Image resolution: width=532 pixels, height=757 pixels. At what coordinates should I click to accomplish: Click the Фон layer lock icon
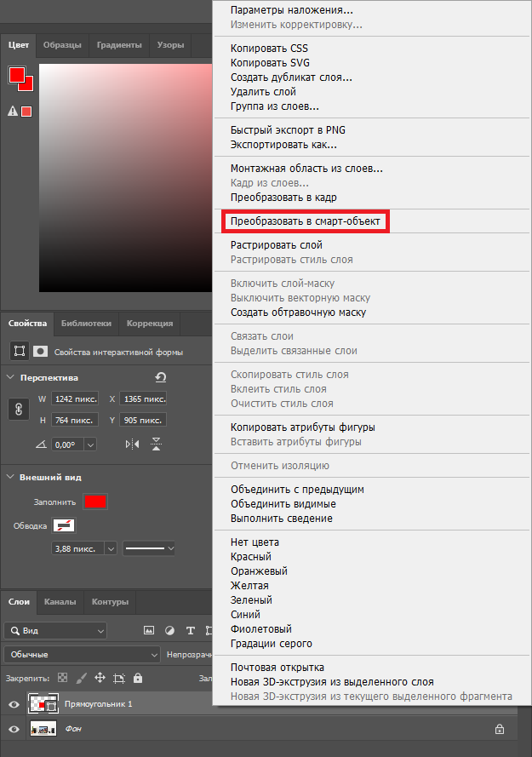click(500, 729)
